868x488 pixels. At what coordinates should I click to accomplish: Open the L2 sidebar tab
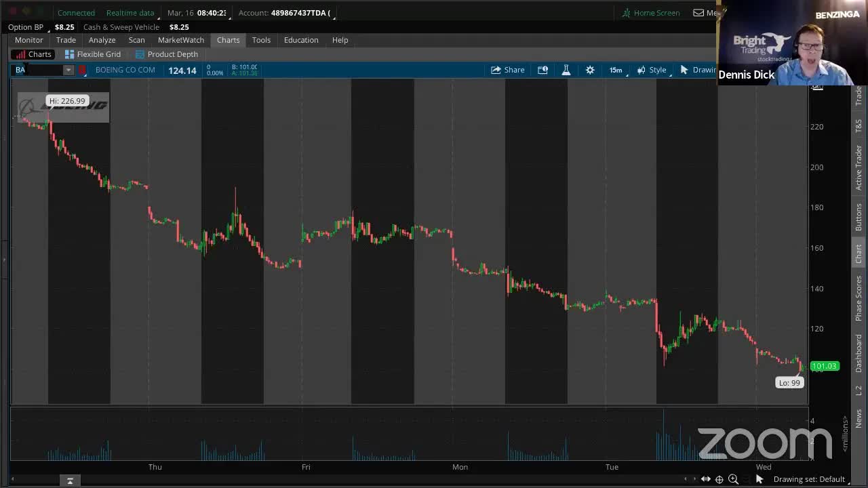tap(859, 391)
